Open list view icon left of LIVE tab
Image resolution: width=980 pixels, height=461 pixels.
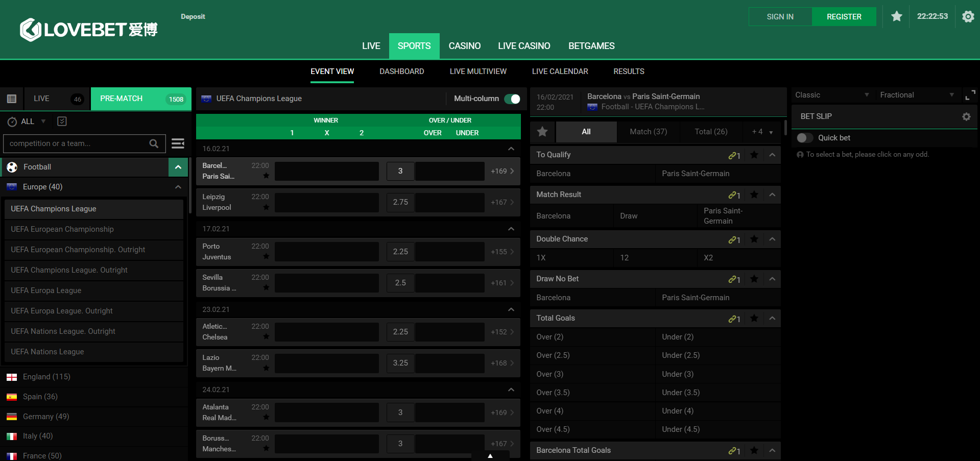point(12,99)
